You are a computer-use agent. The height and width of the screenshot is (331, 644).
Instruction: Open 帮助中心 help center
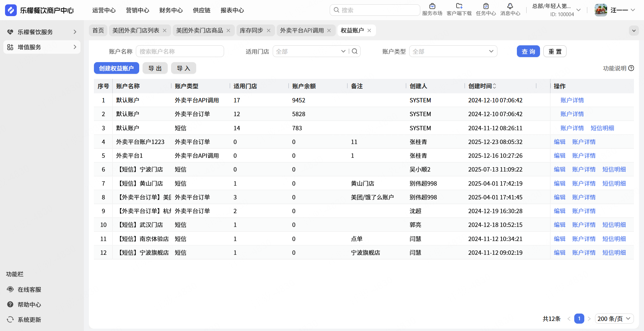(29, 304)
